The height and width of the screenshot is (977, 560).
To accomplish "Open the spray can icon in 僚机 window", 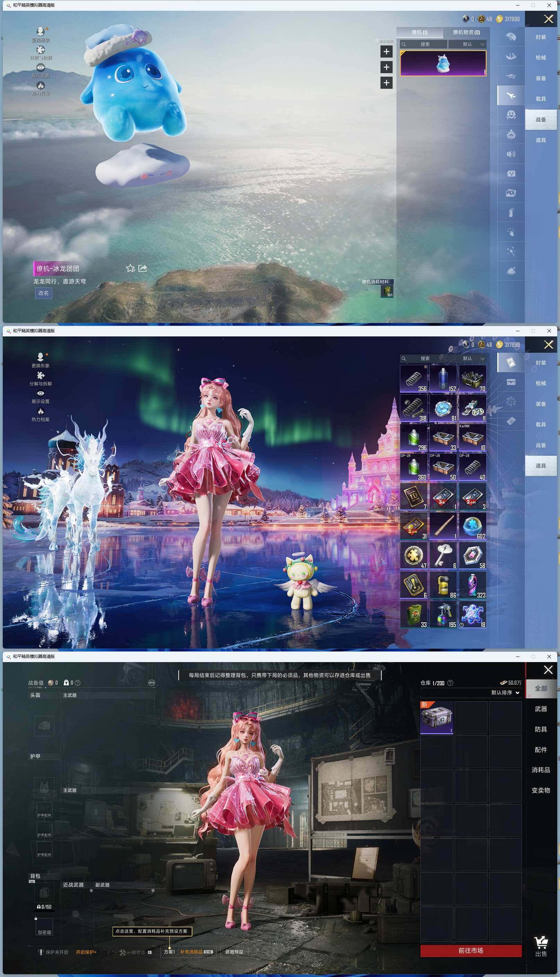I will click(x=511, y=213).
